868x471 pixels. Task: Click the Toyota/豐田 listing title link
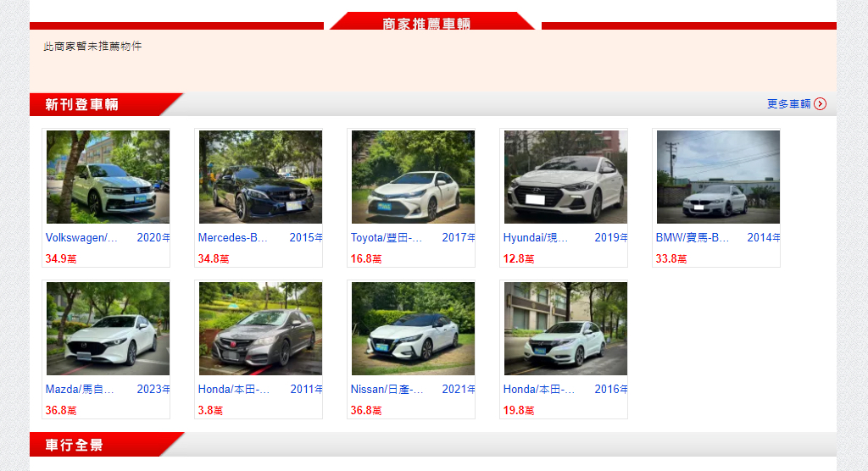click(x=387, y=237)
